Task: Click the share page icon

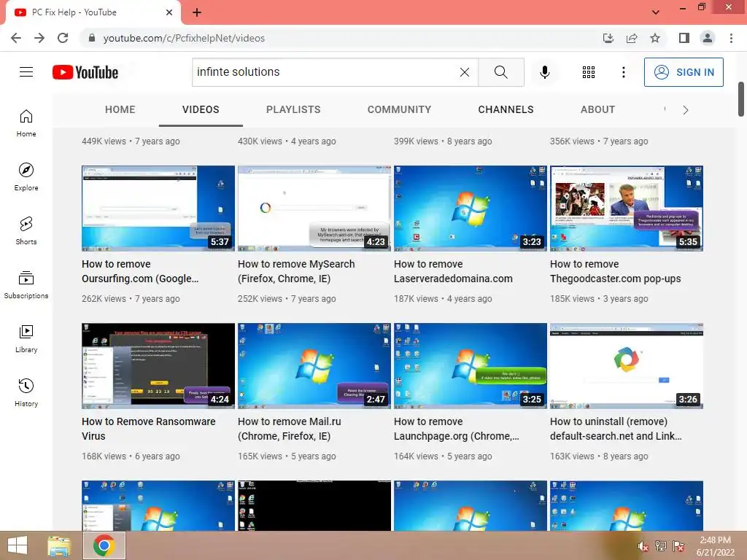Action: tap(632, 38)
